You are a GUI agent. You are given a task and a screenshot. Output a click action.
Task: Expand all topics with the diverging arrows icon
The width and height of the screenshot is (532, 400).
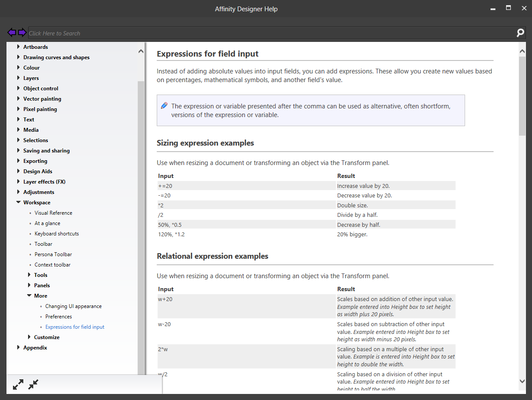[x=18, y=384]
